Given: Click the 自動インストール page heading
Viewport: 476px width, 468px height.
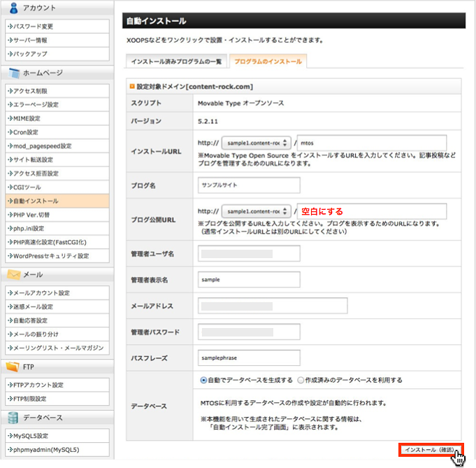Looking at the screenshot, I should coord(157,21).
